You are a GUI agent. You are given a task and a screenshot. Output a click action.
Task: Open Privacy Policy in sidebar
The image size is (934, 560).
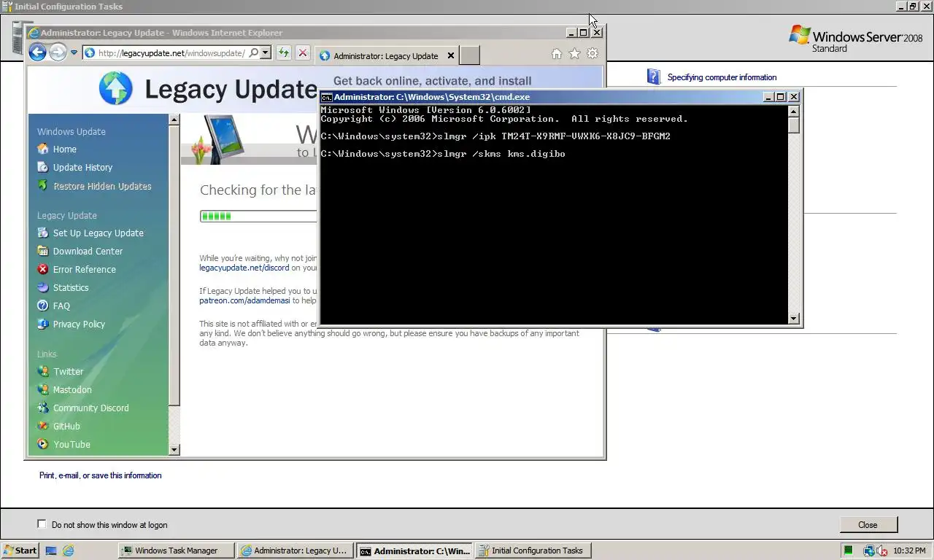(x=79, y=324)
